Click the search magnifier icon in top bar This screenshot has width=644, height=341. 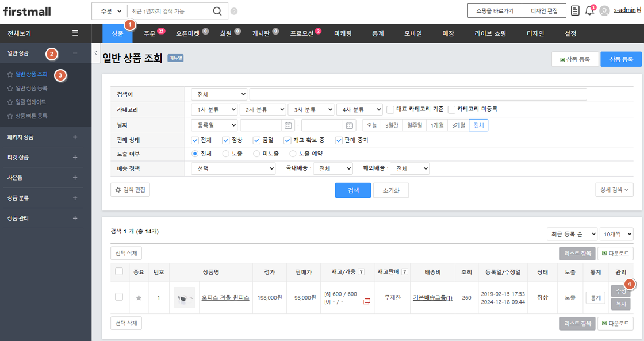pos(217,11)
